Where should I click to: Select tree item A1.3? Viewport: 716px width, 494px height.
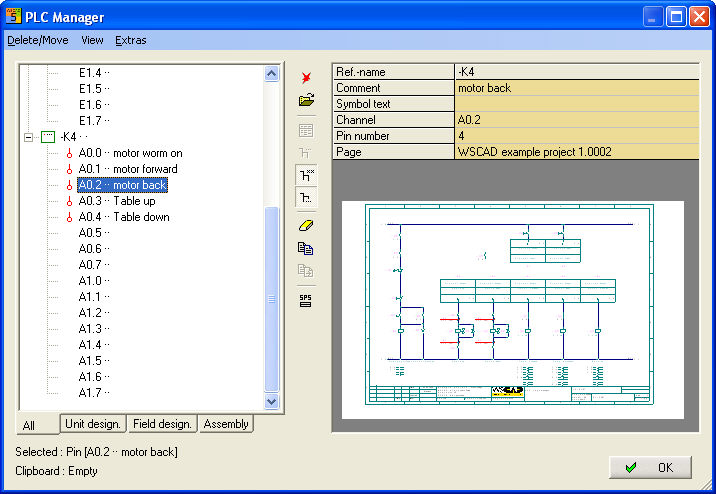94,329
